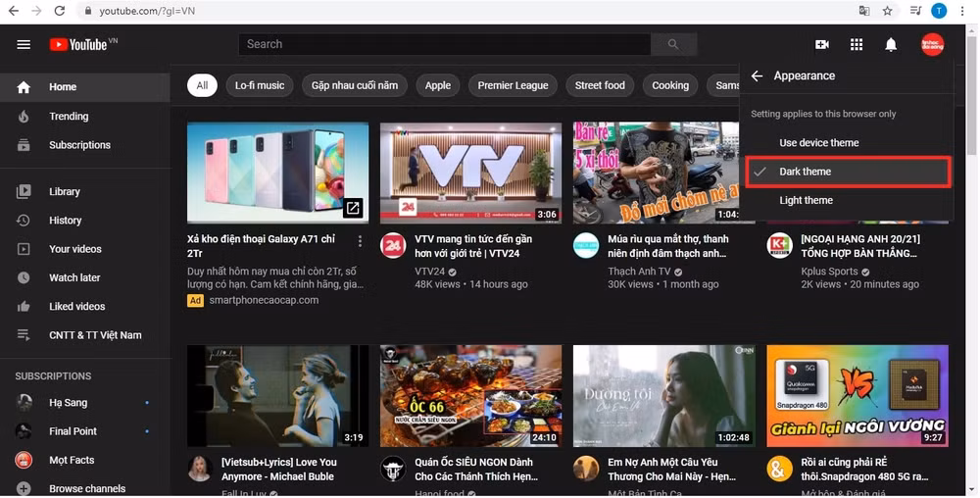The image size is (980, 498).
Task: Open Chrome three-dot menu
Action: [x=962, y=11]
